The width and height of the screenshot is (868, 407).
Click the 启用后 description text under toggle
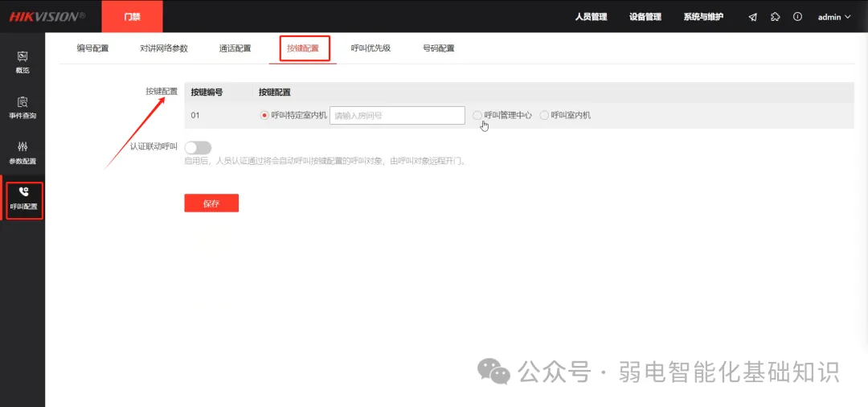pyautogui.click(x=324, y=162)
